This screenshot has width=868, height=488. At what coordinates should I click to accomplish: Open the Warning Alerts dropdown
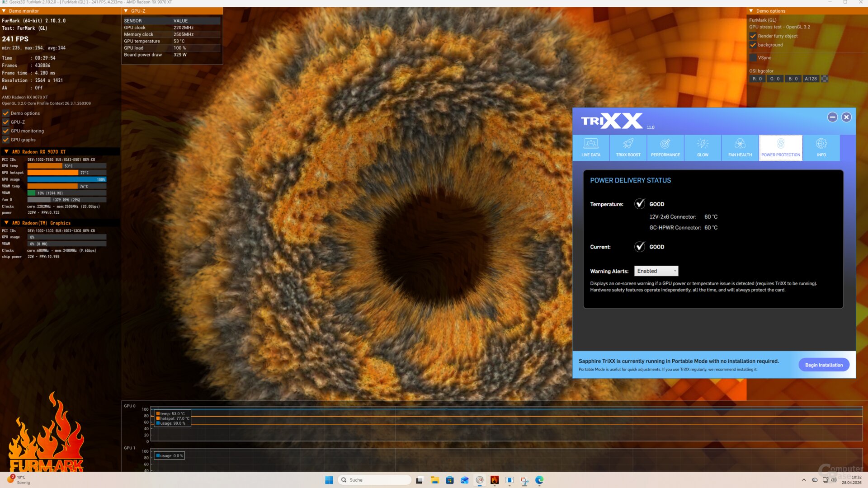coord(656,271)
